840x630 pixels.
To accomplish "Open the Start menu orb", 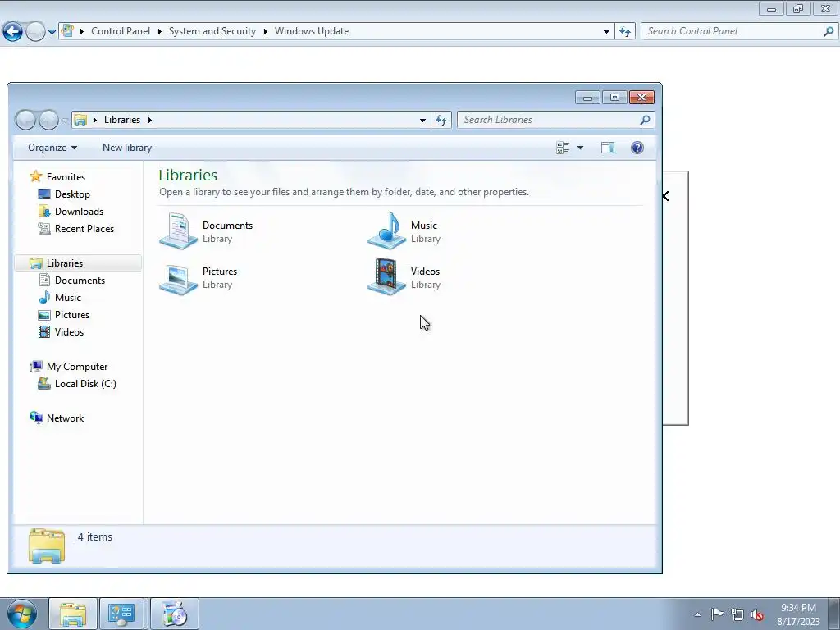I will pyautogui.click(x=22, y=614).
